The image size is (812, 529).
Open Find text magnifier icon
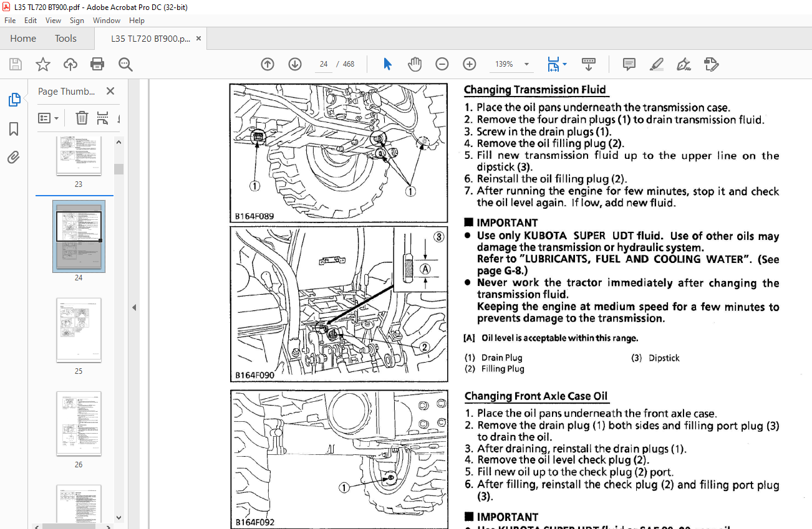click(x=125, y=64)
